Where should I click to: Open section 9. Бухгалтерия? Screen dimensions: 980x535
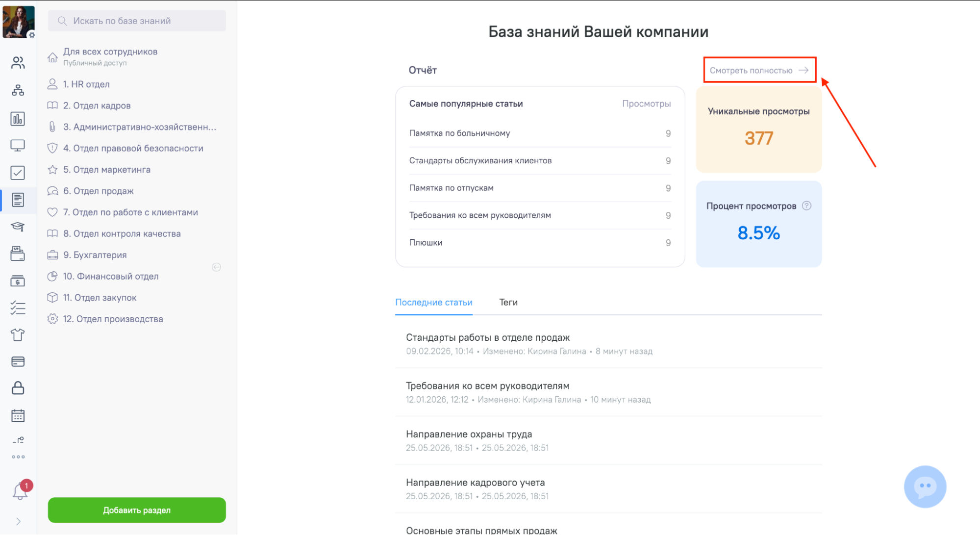pos(95,255)
